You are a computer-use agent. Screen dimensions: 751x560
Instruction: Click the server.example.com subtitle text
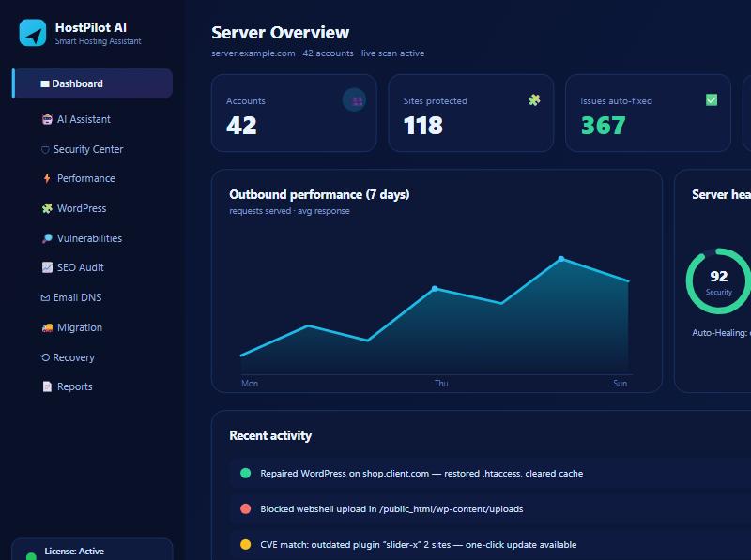pyautogui.click(x=318, y=53)
